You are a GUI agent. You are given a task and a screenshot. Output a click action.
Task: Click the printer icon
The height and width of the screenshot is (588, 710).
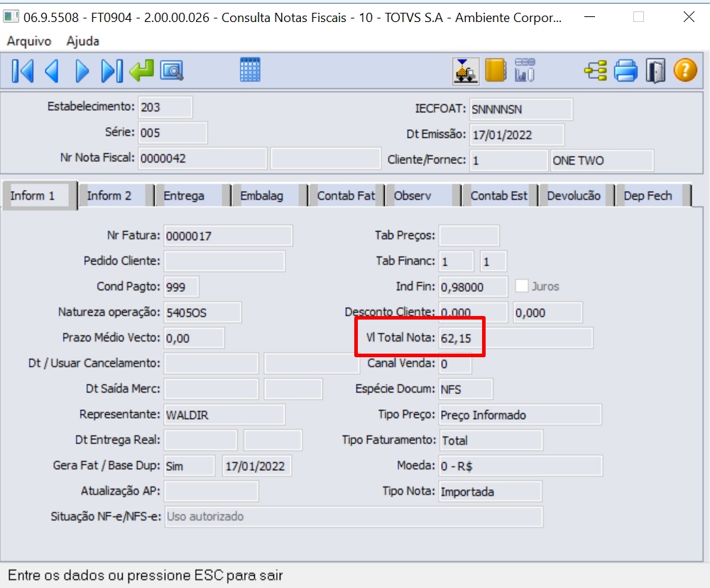coord(626,71)
